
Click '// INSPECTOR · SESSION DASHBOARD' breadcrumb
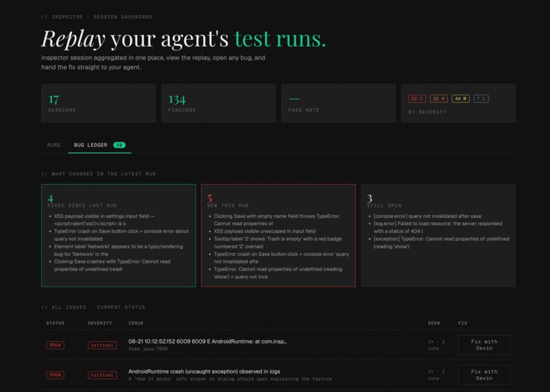coord(97,17)
